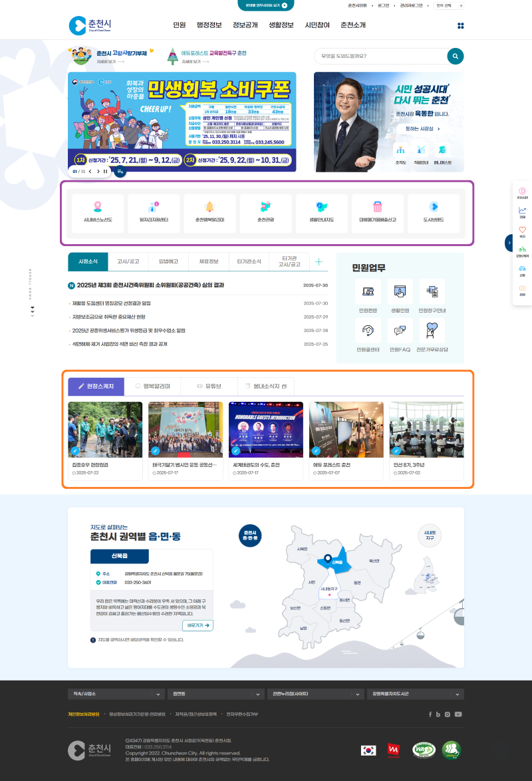Switch to the 고시/공고 tab
The height and width of the screenshot is (781, 532).
128,261
